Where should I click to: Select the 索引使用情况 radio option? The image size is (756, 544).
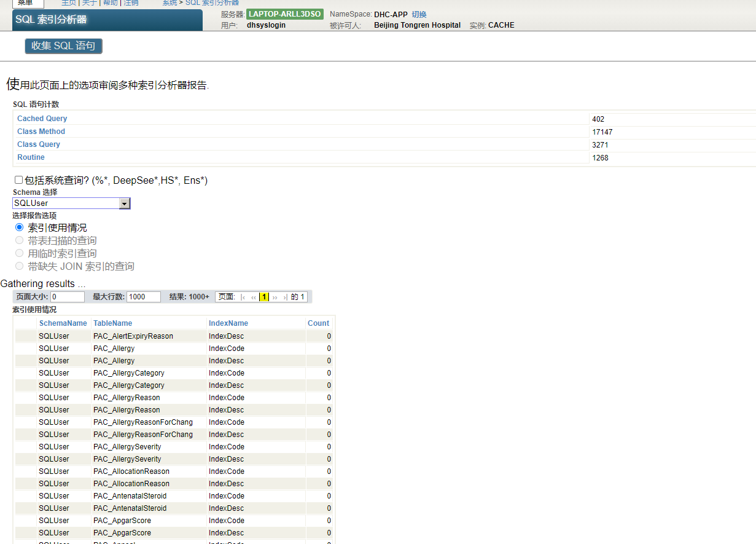(x=19, y=227)
